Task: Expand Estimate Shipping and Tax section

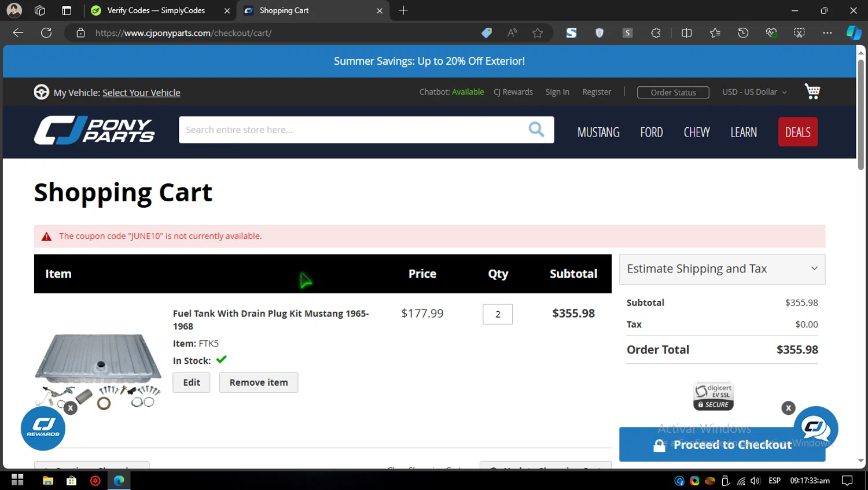Action: (x=722, y=269)
